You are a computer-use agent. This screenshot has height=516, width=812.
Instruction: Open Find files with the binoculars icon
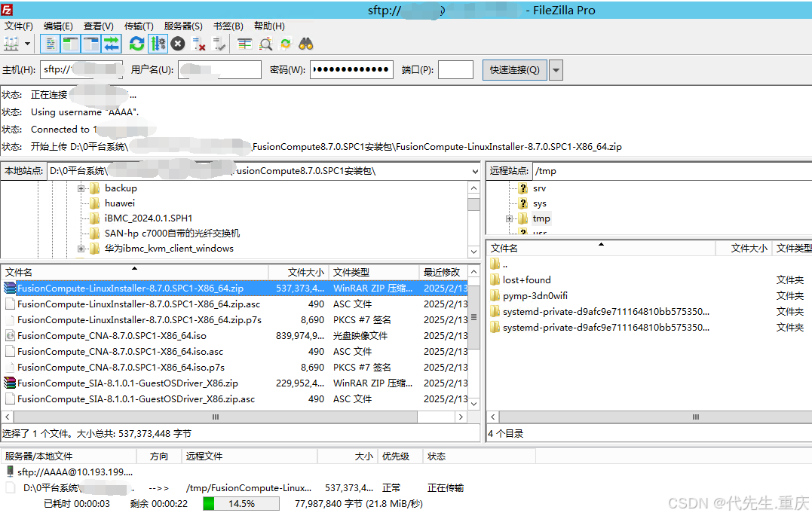point(305,43)
